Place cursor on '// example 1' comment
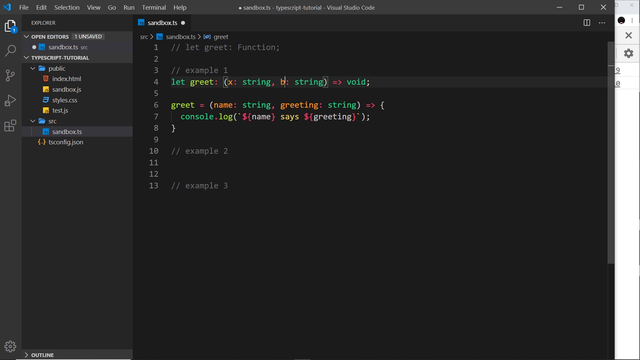 point(199,70)
